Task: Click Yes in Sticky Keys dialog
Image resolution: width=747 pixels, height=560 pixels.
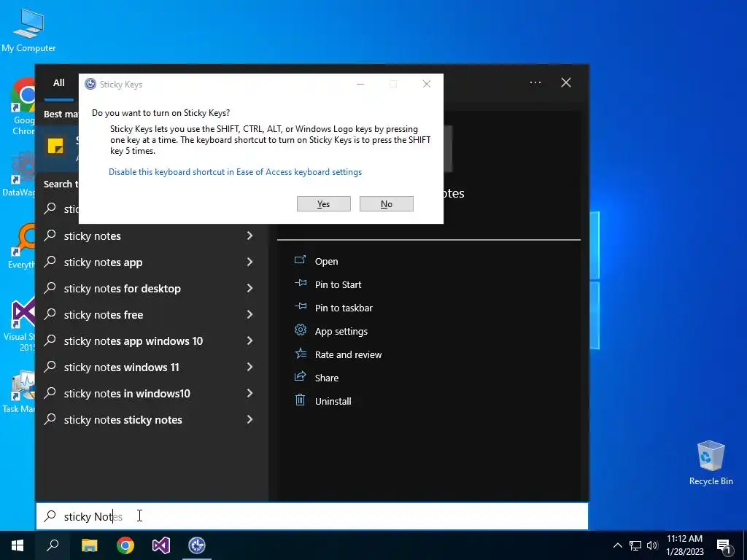Action: pyautogui.click(x=323, y=204)
